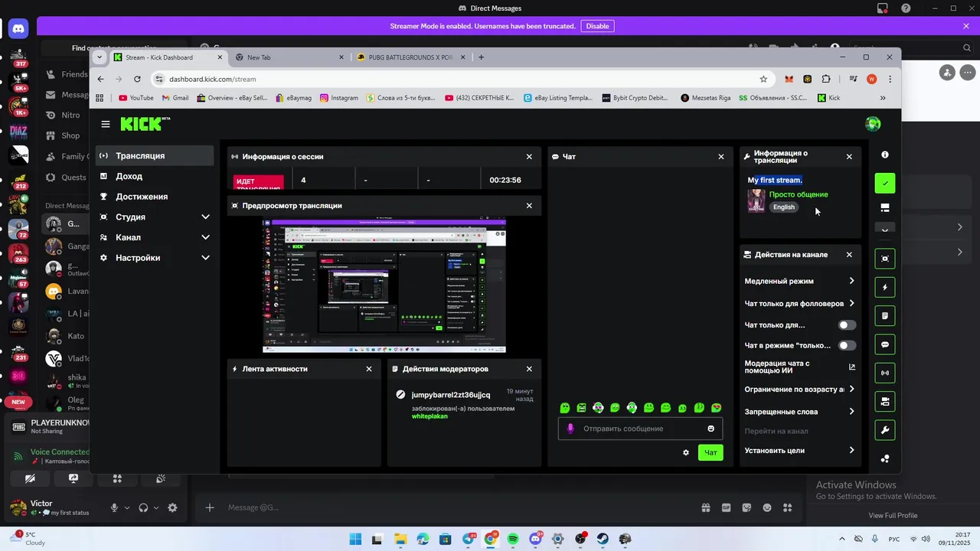
Task: Click View Full Profile in Discord
Action: point(893,515)
